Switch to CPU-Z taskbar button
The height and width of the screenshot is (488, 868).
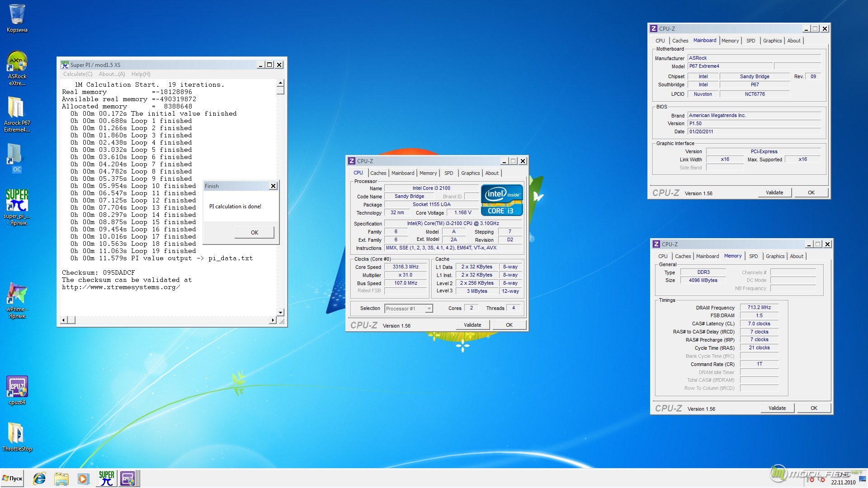pos(129,479)
